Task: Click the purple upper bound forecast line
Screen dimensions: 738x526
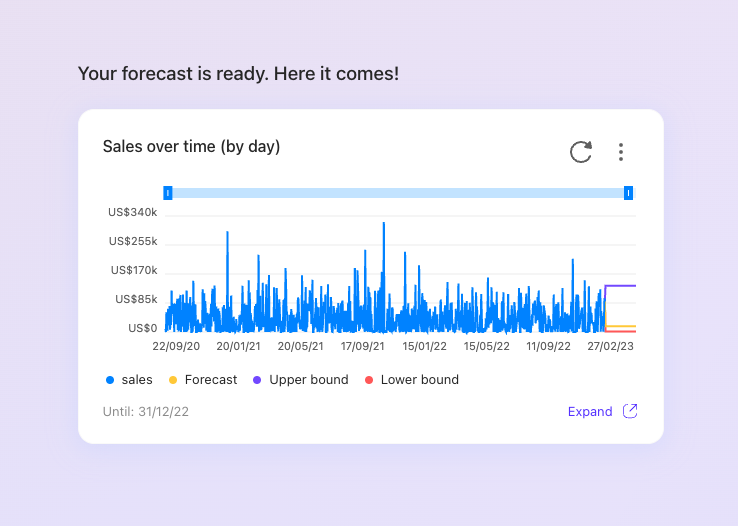Action: tap(622, 286)
